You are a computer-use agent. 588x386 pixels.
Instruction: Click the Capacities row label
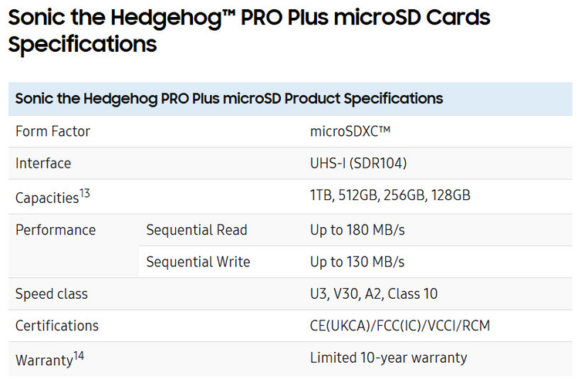47,198
